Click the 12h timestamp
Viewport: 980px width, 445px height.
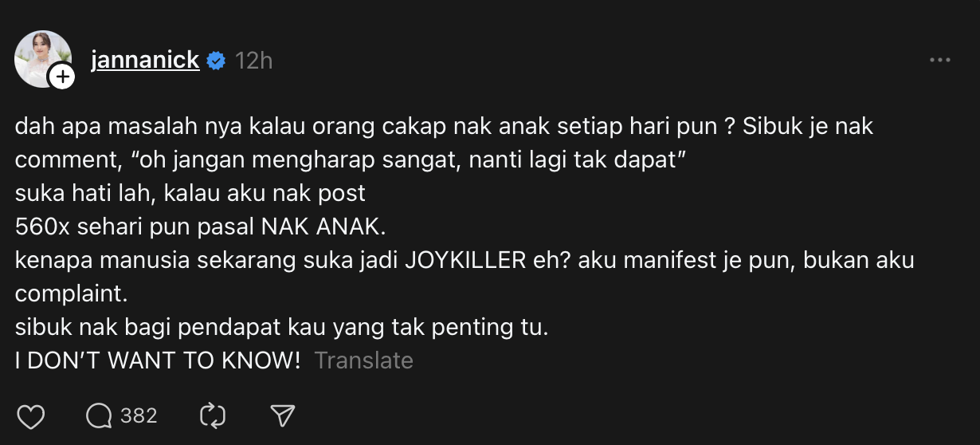(x=254, y=61)
